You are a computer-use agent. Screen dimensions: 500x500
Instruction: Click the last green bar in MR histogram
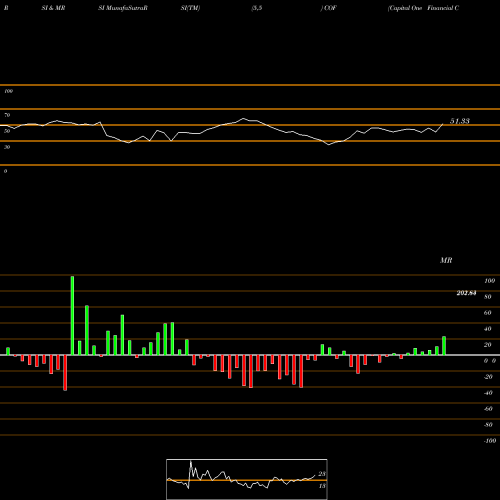(444, 346)
